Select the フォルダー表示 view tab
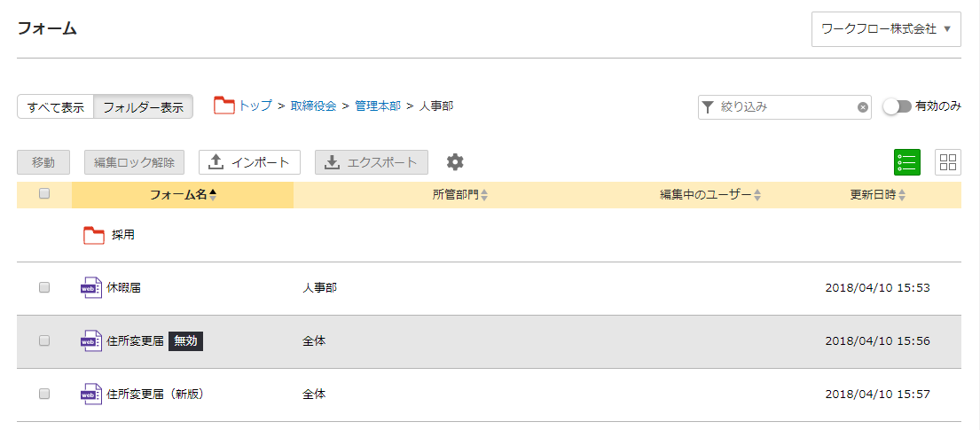This screenshot has height=430, width=980. [143, 107]
